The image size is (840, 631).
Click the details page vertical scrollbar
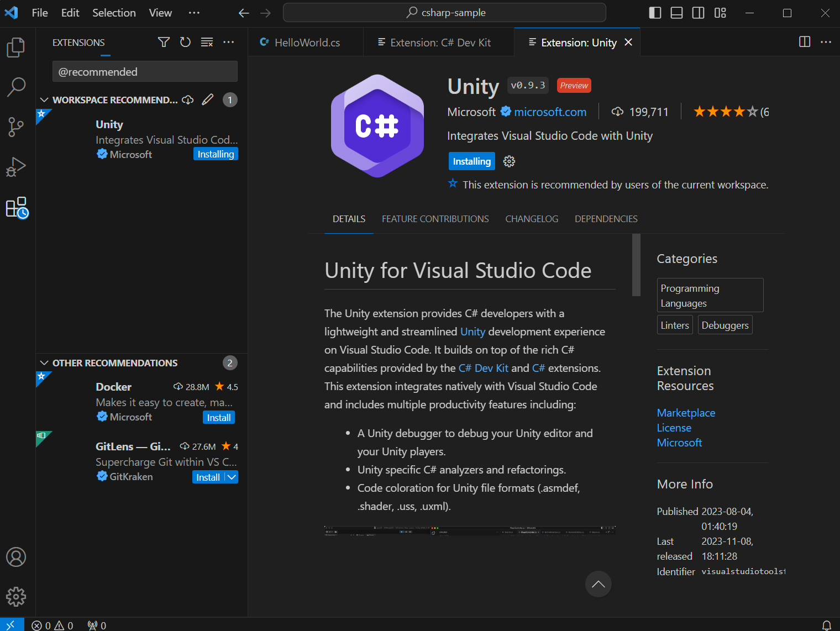(x=636, y=265)
